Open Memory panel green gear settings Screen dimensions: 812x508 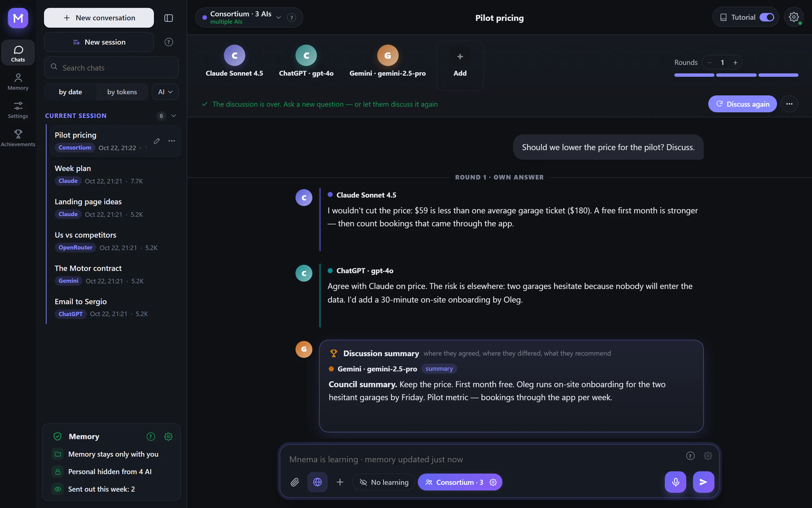click(x=168, y=436)
